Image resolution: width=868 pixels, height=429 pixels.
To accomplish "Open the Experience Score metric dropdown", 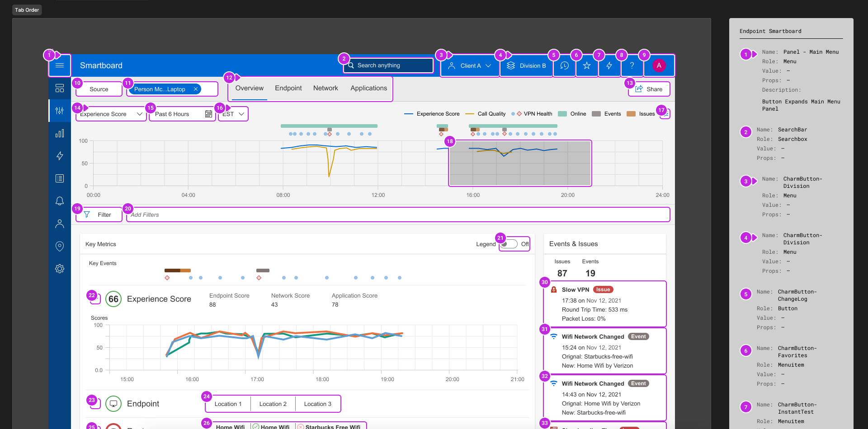I will pyautogui.click(x=110, y=114).
